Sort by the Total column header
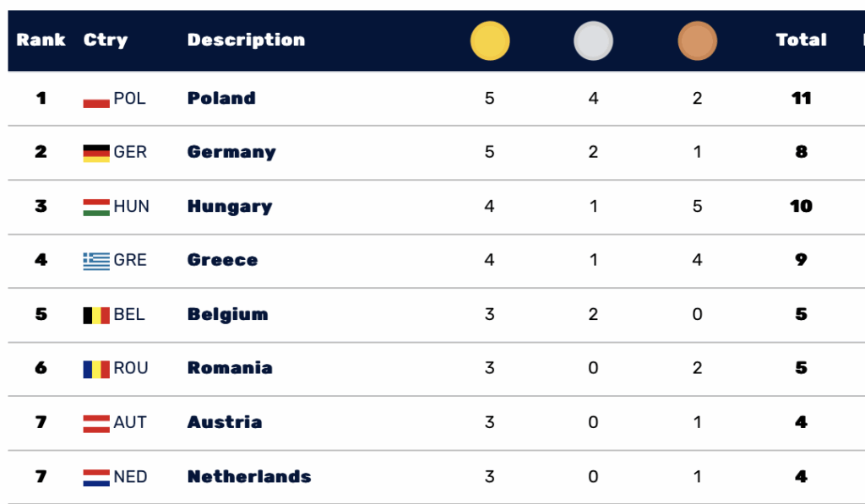The width and height of the screenshot is (865, 504). tap(801, 40)
